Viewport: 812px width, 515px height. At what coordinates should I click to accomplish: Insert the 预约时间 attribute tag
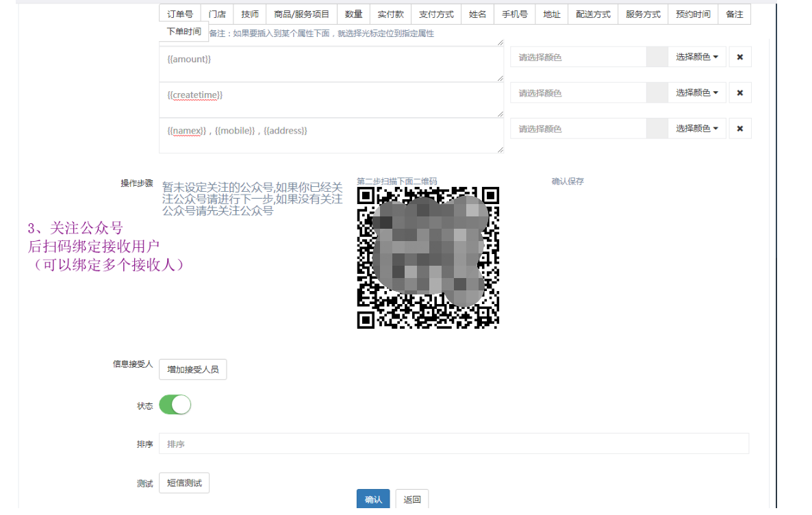693,14
